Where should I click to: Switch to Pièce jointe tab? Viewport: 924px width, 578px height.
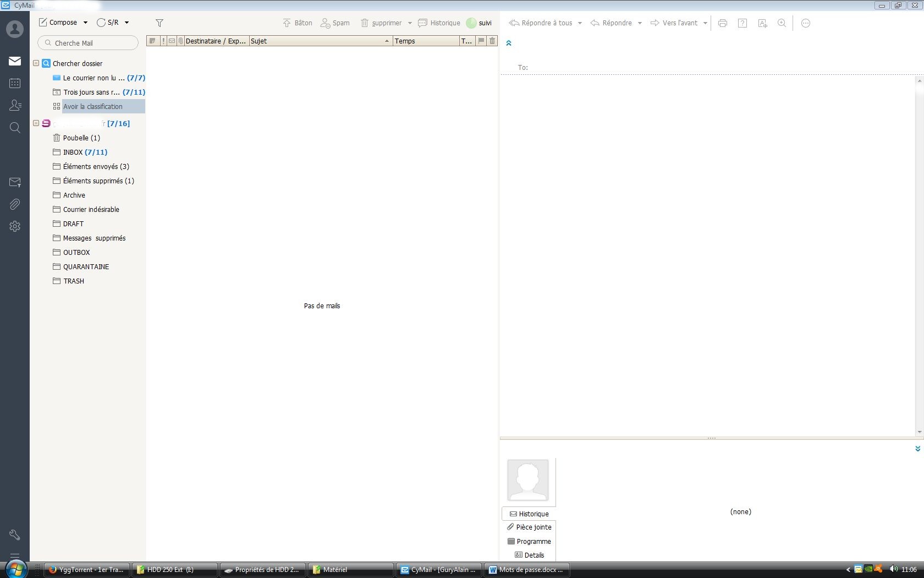(529, 527)
